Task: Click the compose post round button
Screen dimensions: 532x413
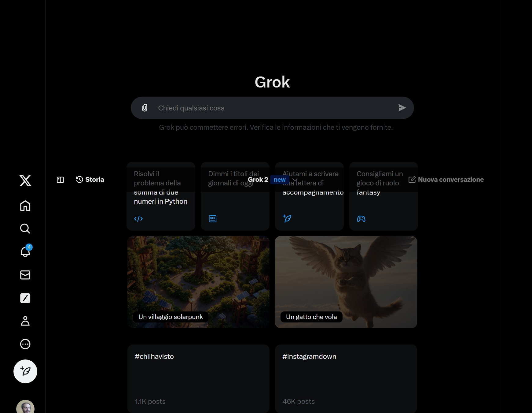Action: (25, 371)
